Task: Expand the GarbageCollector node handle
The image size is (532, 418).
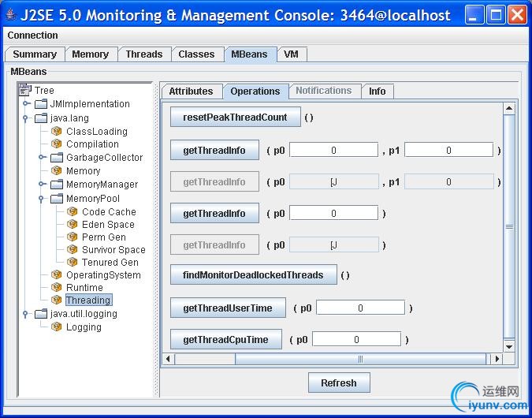Action: (42, 157)
